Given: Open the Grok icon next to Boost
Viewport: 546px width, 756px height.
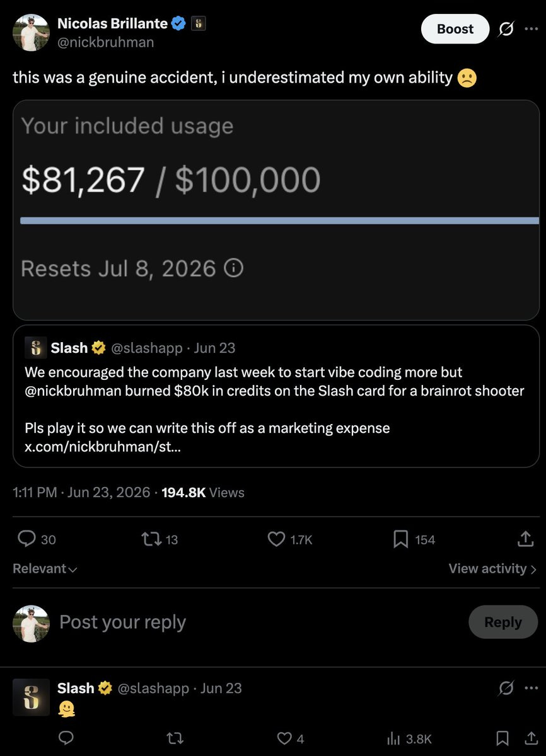Looking at the screenshot, I should coord(506,30).
